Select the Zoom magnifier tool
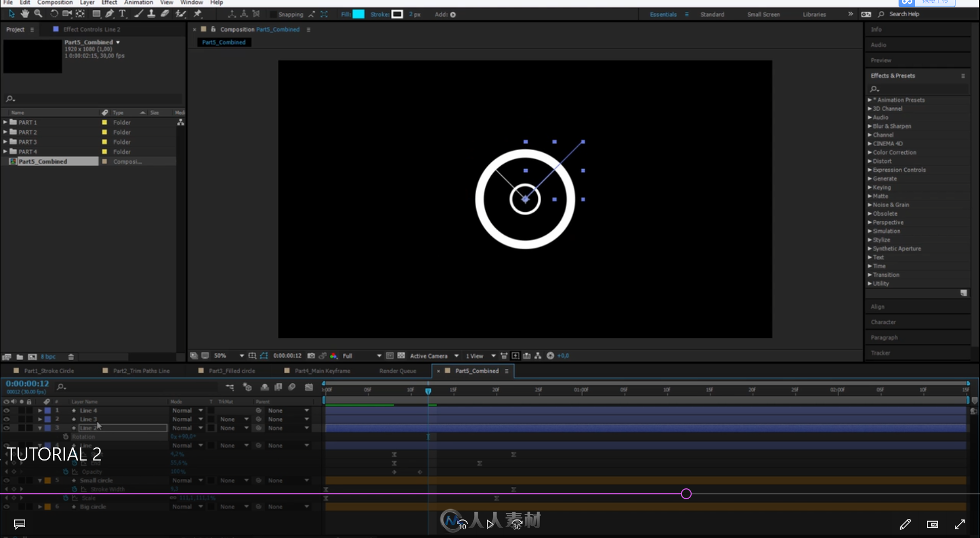The width and height of the screenshot is (980, 538). point(38,14)
